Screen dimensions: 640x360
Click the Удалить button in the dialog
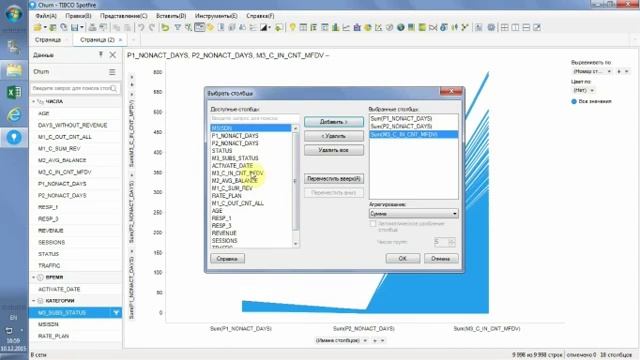pos(333,136)
